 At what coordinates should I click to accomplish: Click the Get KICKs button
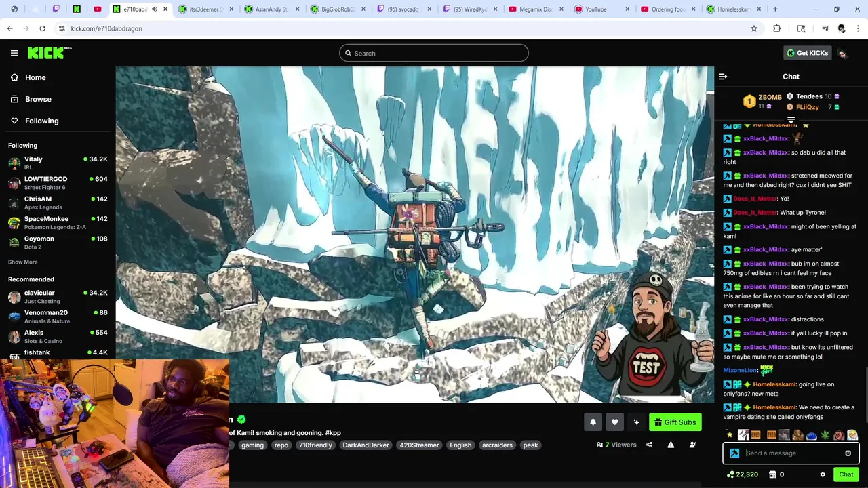(807, 53)
